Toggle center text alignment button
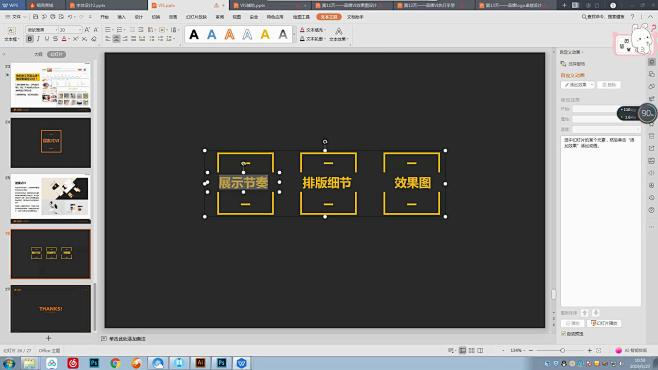The height and width of the screenshot is (370, 658). (x=116, y=39)
